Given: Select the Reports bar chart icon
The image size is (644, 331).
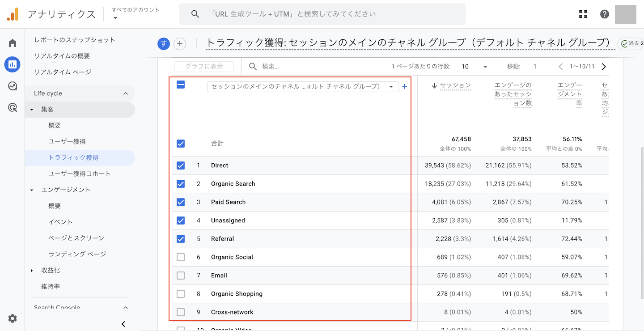Looking at the screenshot, I should click(x=13, y=64).
